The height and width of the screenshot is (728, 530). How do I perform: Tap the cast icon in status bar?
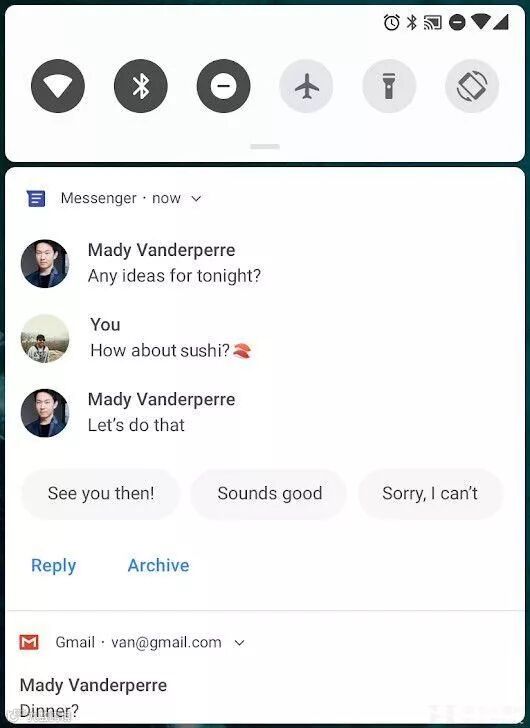433,22
